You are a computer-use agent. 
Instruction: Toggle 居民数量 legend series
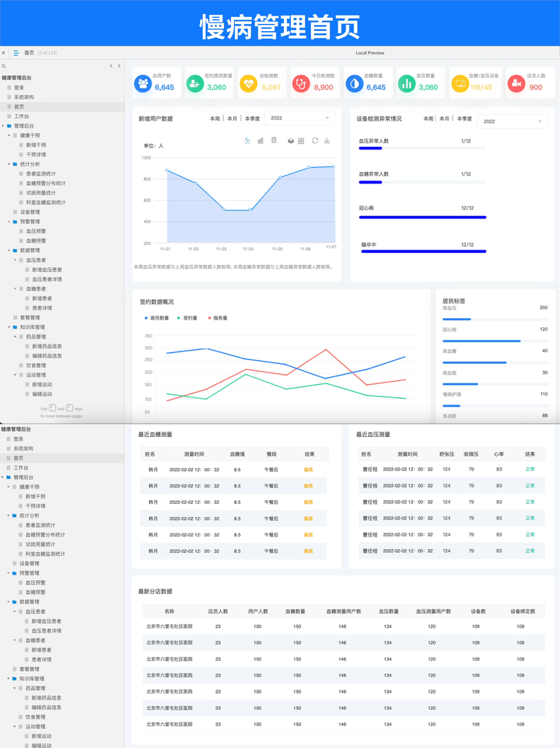pyautogui.click(x=156, y=318)
